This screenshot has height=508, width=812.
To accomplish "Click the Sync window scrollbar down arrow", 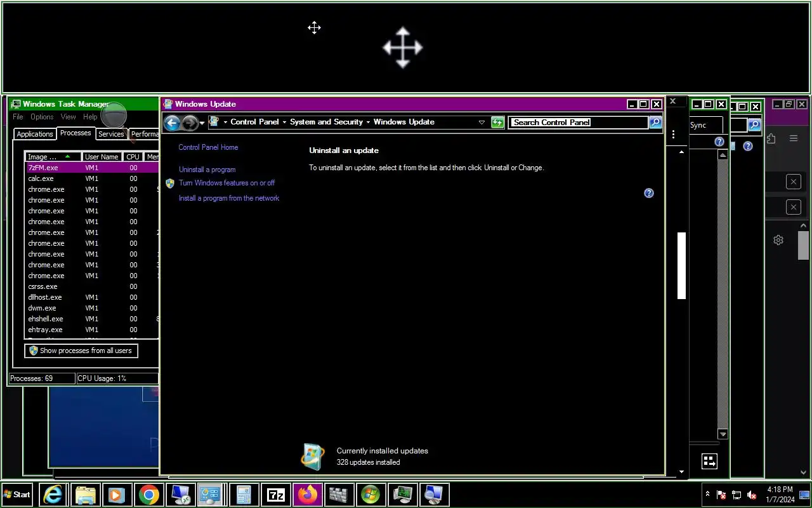I will coord(723,434).
